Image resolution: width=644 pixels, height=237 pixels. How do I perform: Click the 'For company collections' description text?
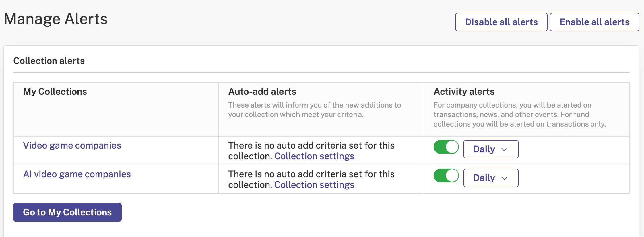tap(520, 114)
